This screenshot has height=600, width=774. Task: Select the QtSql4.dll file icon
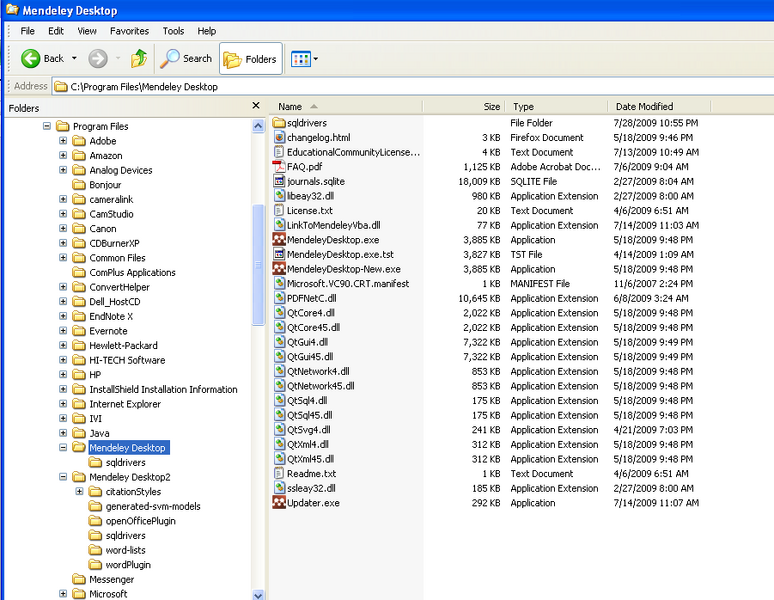tap(279, 401)
